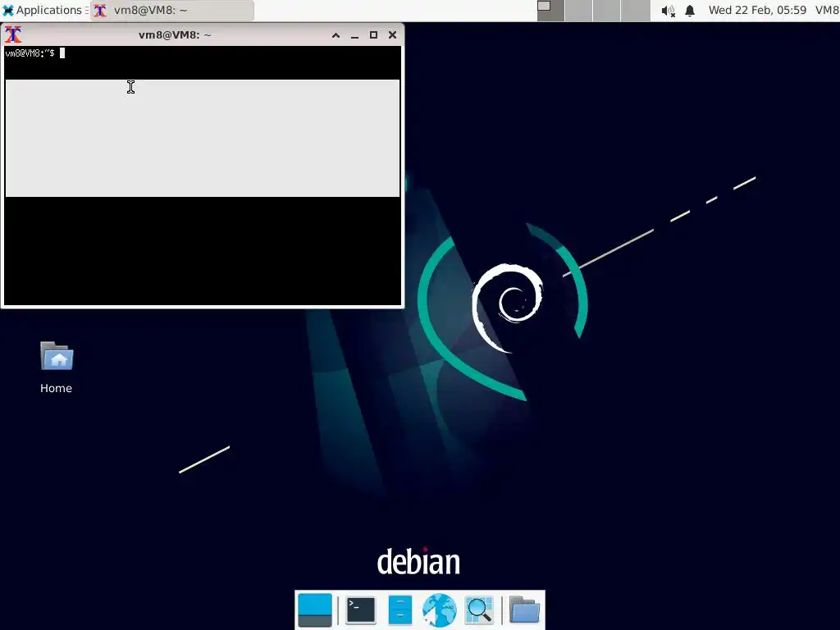Click the muted volume icon
The image size is (840, 630).
tap(668, 11)
